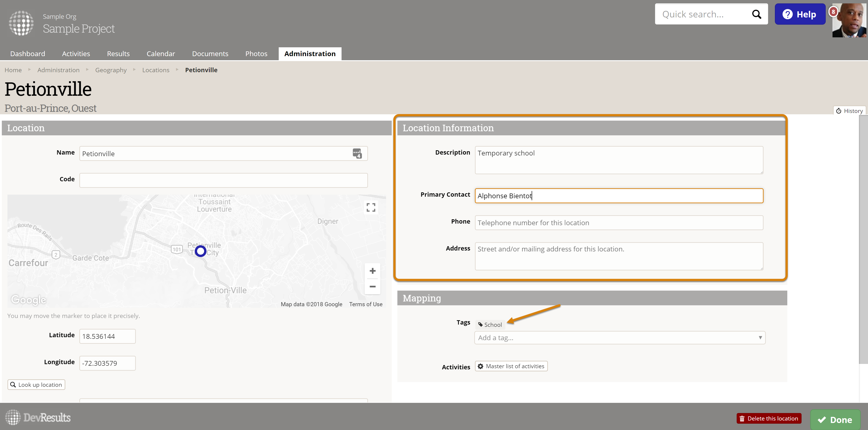Focus the Phone number input field
The height and width of the screenshot is (430, 868).
click(619, 223)
